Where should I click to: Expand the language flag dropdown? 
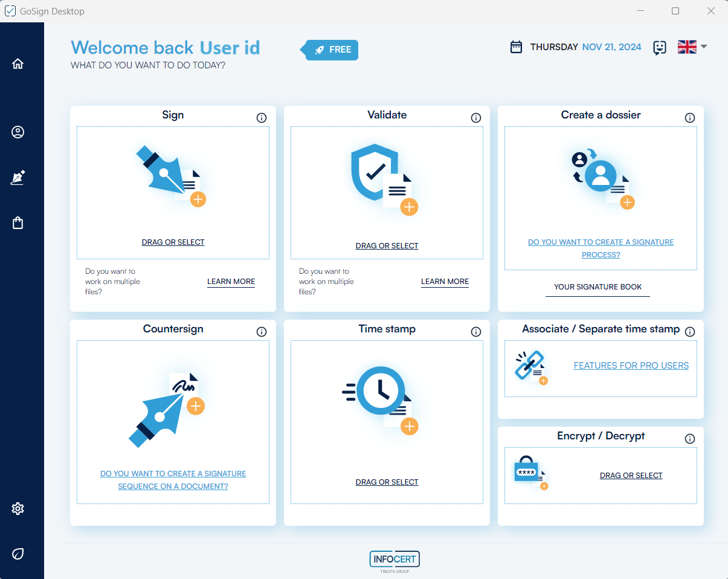click(692, 47)
